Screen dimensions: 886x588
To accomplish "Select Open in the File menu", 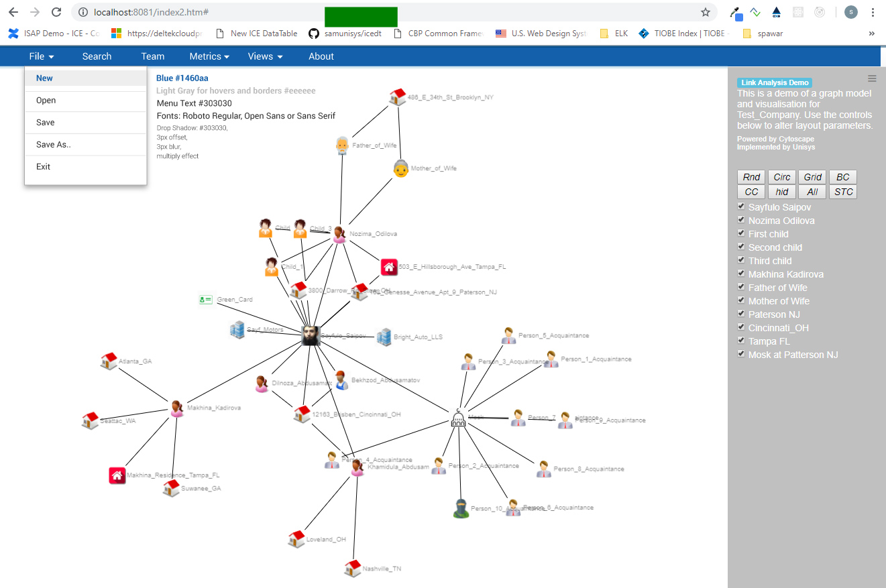I will click(x=46, y=100).
